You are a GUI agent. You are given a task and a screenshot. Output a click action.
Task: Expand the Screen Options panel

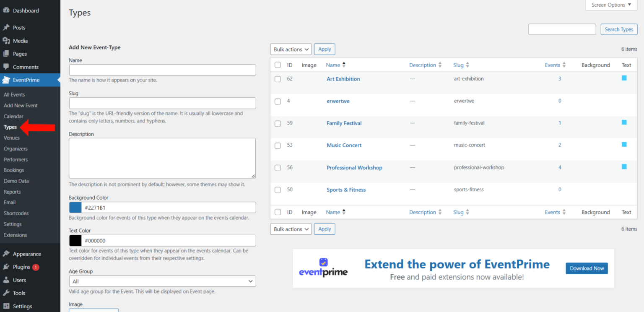(610, 5)
